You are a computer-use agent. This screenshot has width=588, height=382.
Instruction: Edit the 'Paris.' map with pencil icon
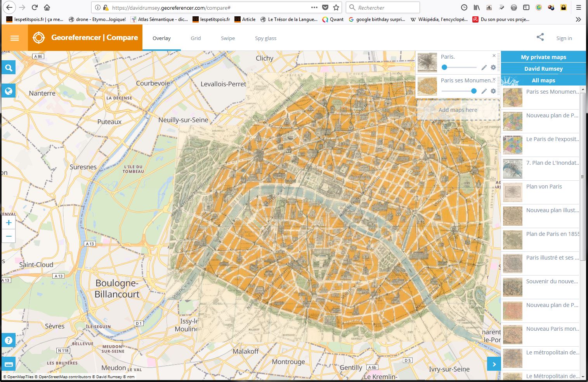click(x=484, y=68)
